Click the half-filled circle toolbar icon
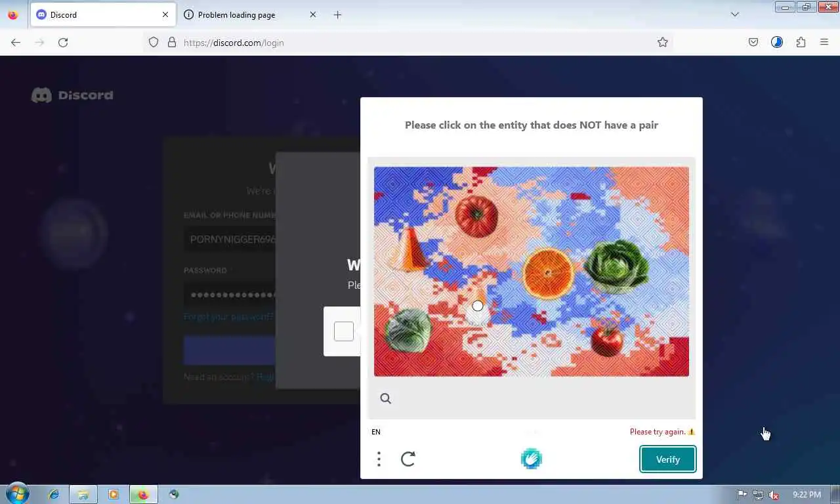Viewport: 840px width, 504px height. [x=777, y=42]
